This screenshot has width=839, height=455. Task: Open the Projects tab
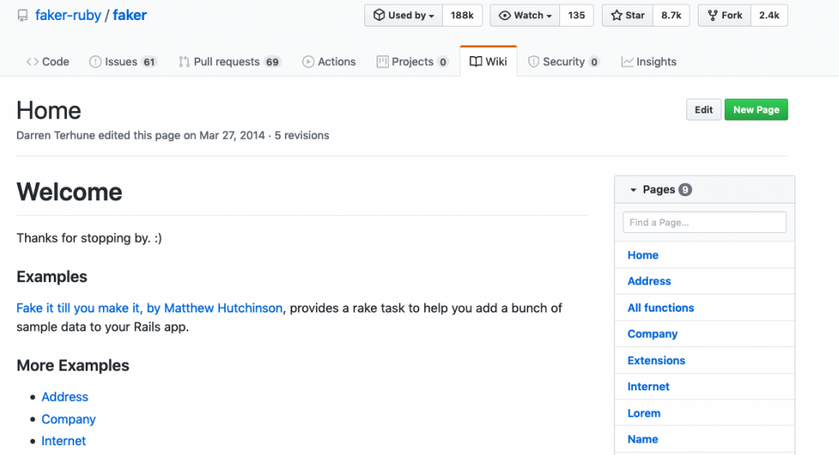coord(412,62)
